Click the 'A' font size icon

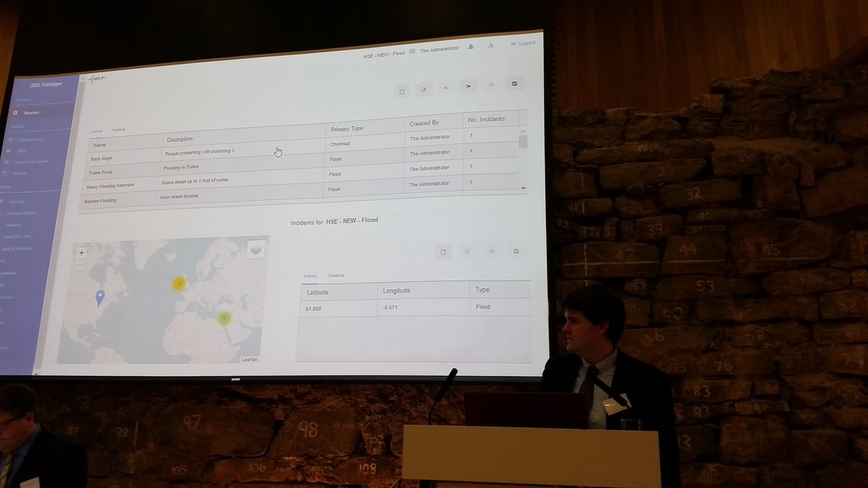(490, 46)
